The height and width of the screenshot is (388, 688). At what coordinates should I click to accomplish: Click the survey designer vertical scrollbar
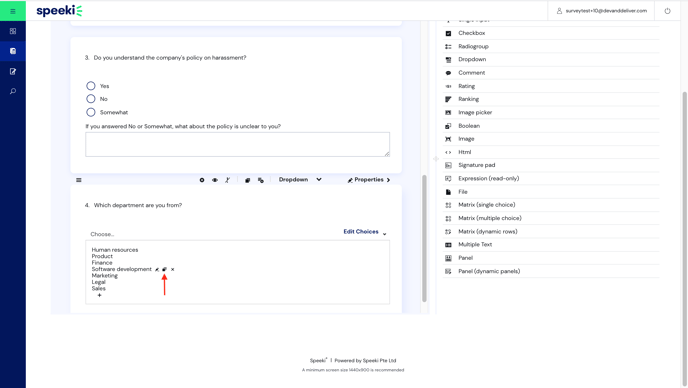click(424, 238)
